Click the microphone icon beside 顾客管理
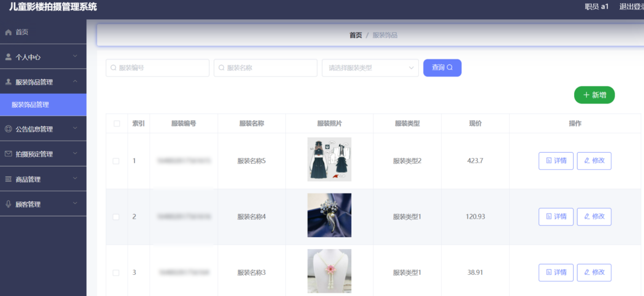The height and width of the screenshot is (296, 644). [8, 204]
